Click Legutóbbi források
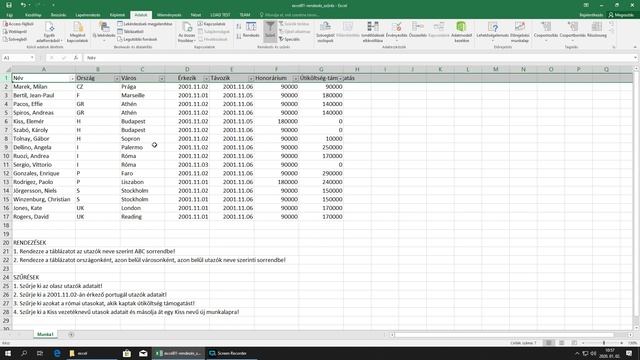640x360 pixels. coord(137,39)
